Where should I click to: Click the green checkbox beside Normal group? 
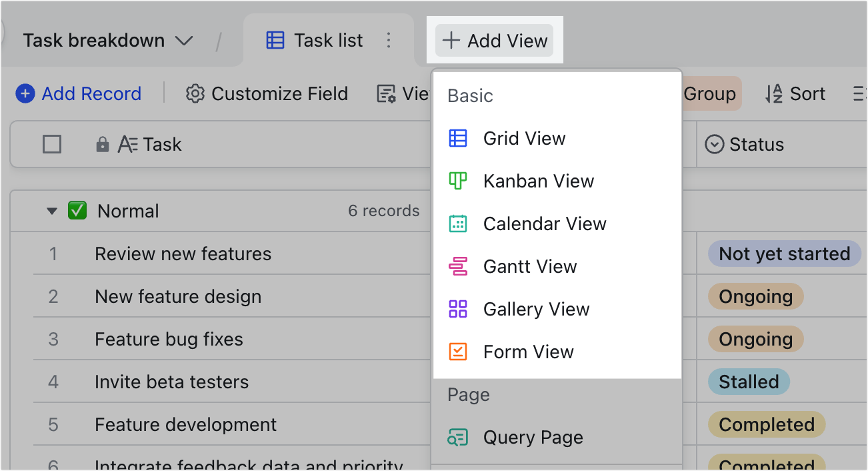pos(77,210)
